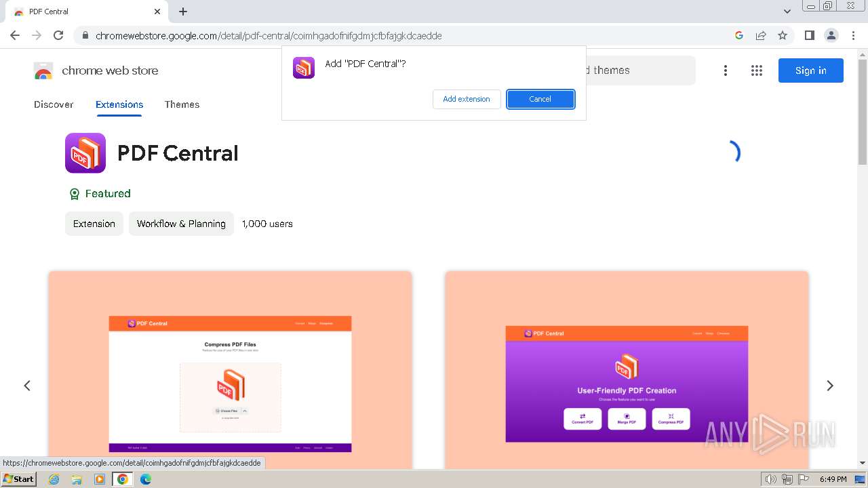Click the Workflow & Planning category chip
Viewport: 868px width, 488px height.
tap(181, 224)
